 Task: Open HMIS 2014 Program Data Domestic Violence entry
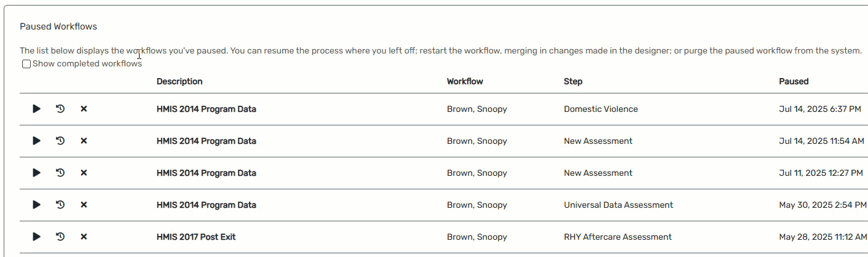[x=207, y=109]
